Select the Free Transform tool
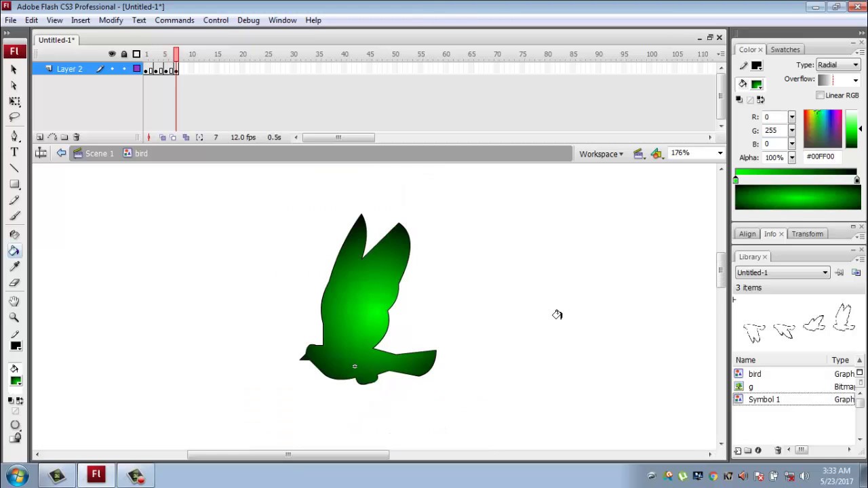 point(15,101)
